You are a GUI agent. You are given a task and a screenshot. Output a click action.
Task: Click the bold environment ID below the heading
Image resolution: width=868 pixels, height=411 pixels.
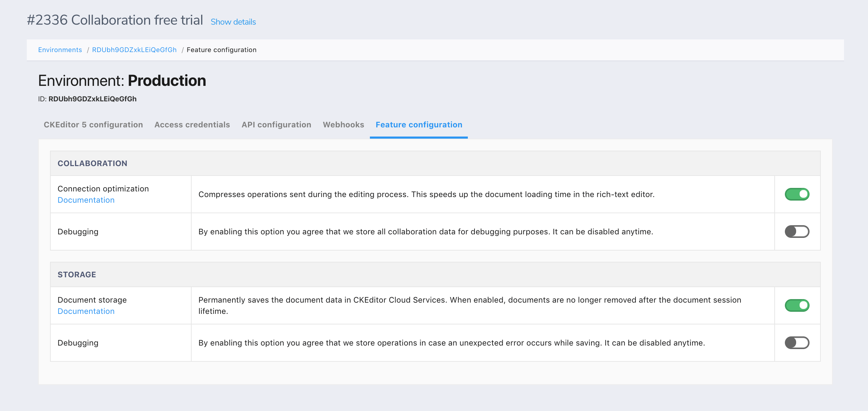click(92, 99)
